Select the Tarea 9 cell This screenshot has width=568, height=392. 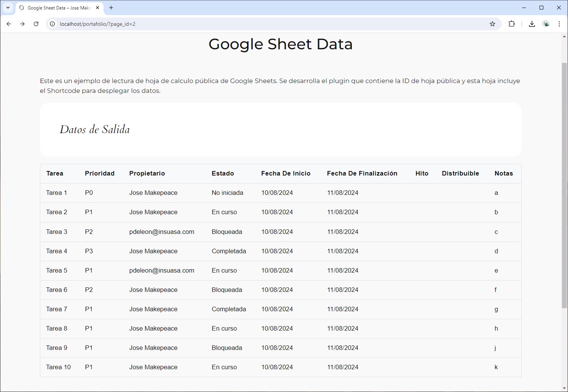click(57, 348)
